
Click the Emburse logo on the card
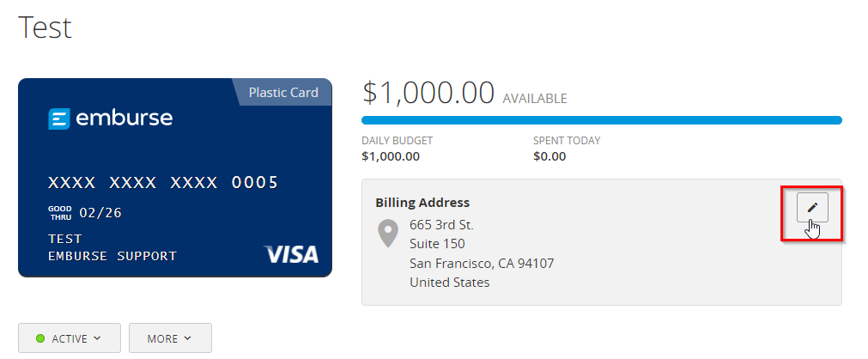110,119
